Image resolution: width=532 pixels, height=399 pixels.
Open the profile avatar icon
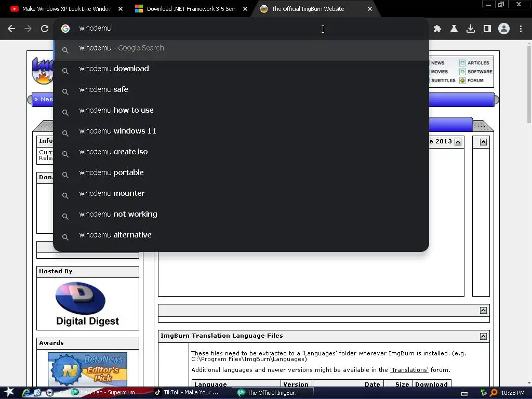504,29
